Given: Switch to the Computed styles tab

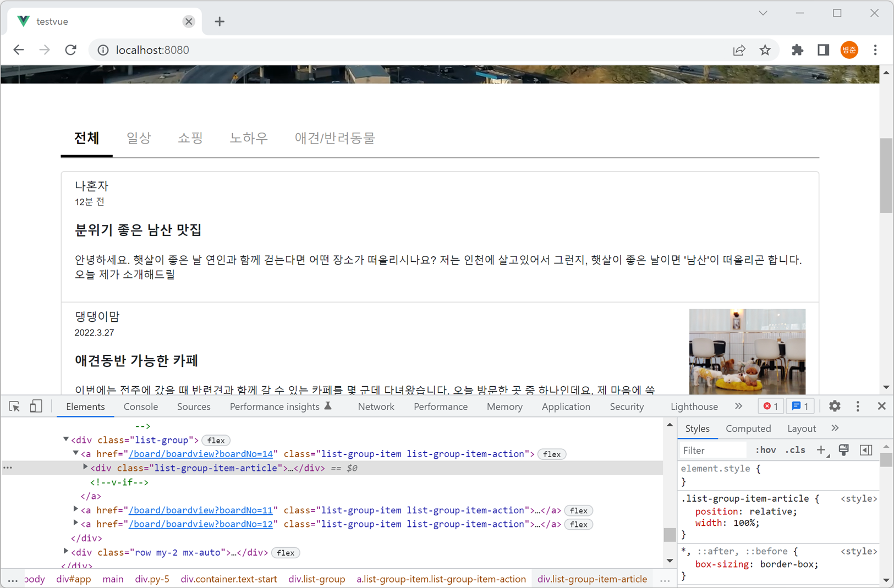Looking at the screenshot, I should [748, 428].
